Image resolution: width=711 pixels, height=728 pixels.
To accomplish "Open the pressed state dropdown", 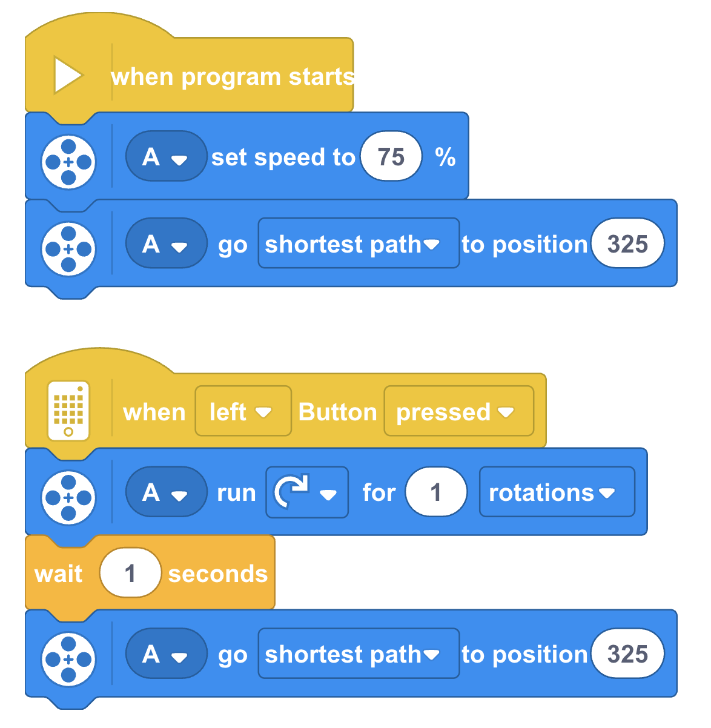I will point(459,411).
